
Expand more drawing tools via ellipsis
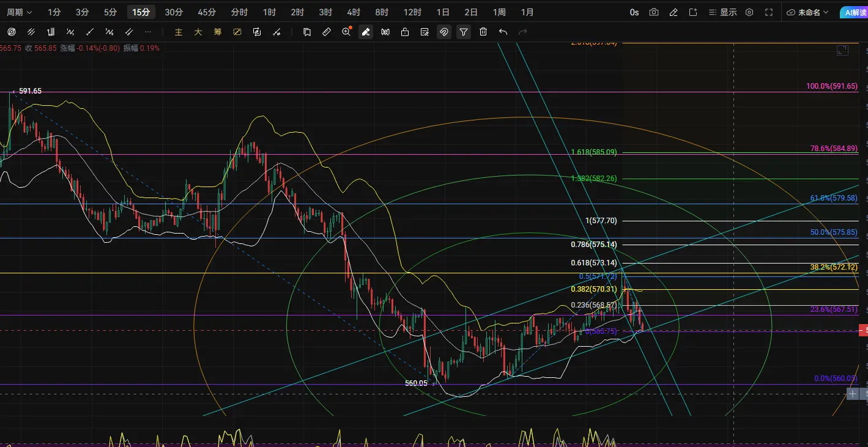pyautogui.click(x=149, y=32)
